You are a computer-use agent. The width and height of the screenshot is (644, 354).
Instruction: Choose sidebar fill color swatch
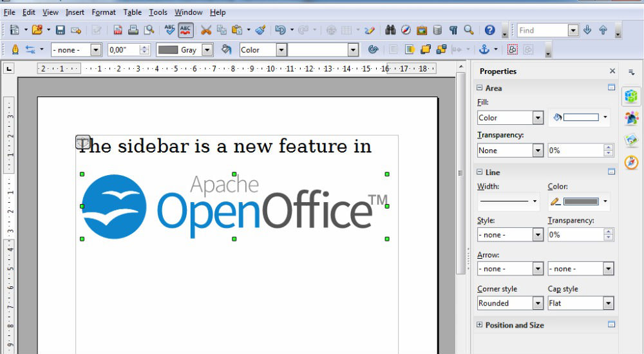coord(581,117)
